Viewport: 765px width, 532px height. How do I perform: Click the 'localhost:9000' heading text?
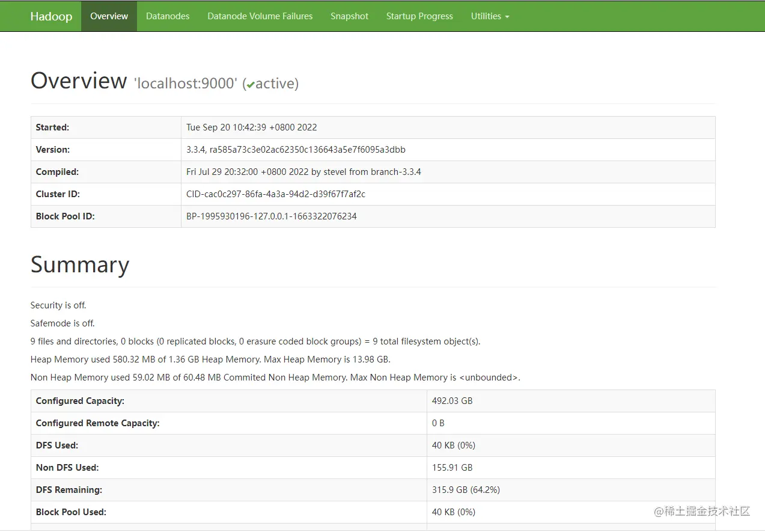coord(186,83)
